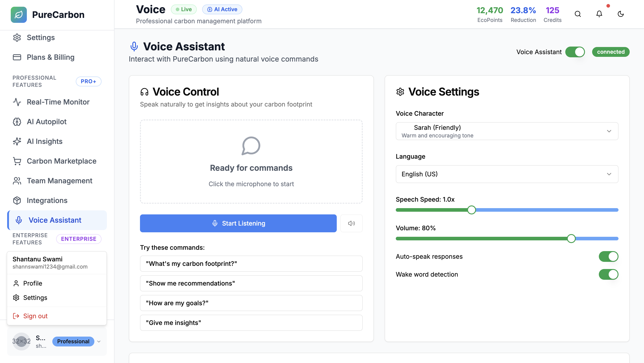
Task: Turn off the main Voice Assistant switch
Action: [x=575, y=52]
